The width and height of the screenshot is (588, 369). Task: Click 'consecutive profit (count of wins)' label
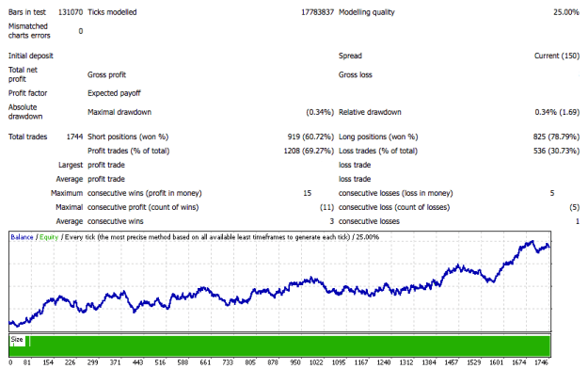pos(143,207)
